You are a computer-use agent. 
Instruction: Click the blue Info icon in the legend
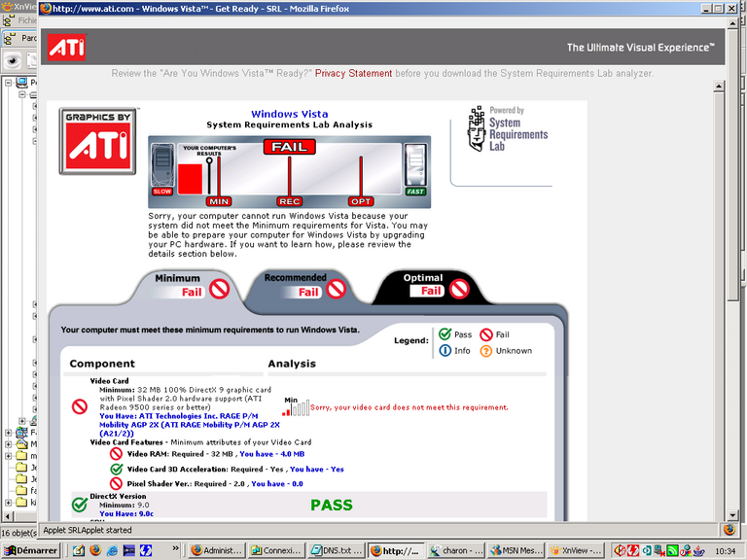tap(445, 351)
